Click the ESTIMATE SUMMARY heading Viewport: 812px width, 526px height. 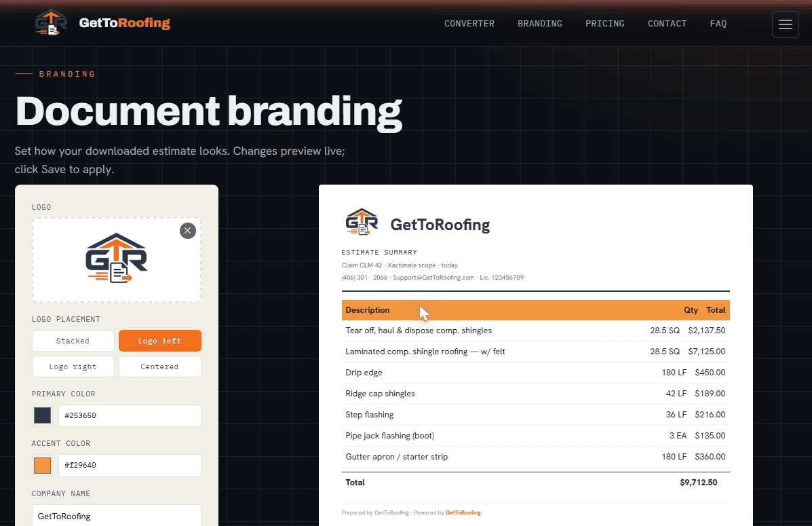pos(379,252)
